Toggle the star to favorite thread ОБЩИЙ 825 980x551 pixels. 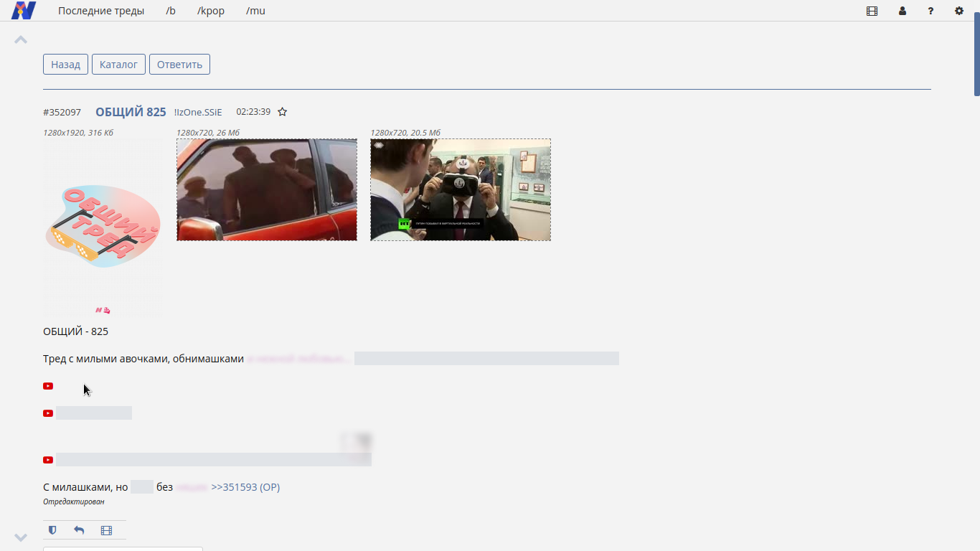point(283,112)
